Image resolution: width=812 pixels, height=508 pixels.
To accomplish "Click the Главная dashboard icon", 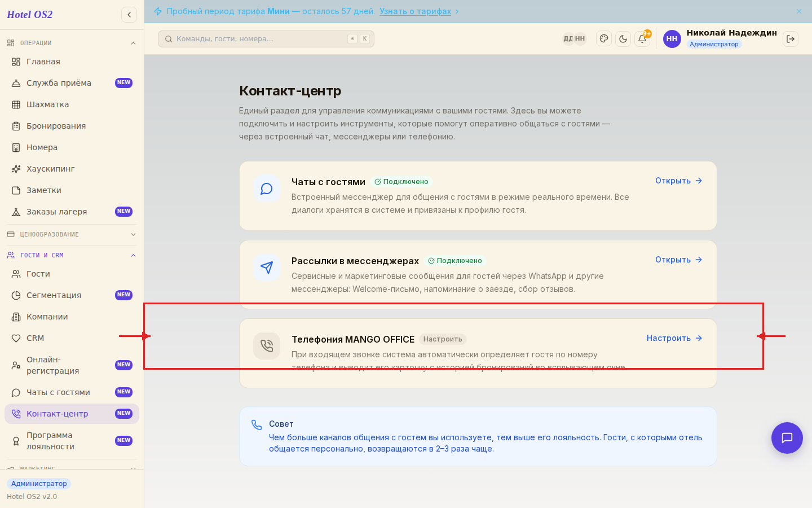I will click(16, 62).
